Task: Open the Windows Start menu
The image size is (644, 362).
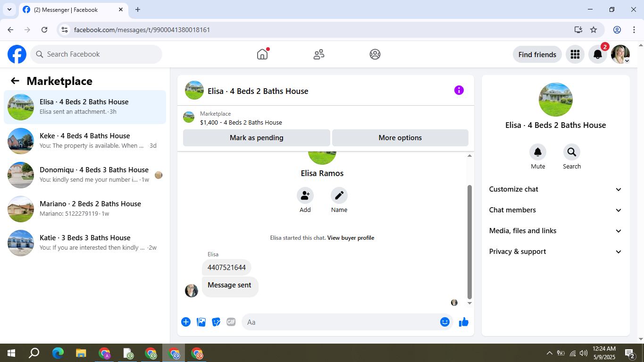Action: [11, 353]
